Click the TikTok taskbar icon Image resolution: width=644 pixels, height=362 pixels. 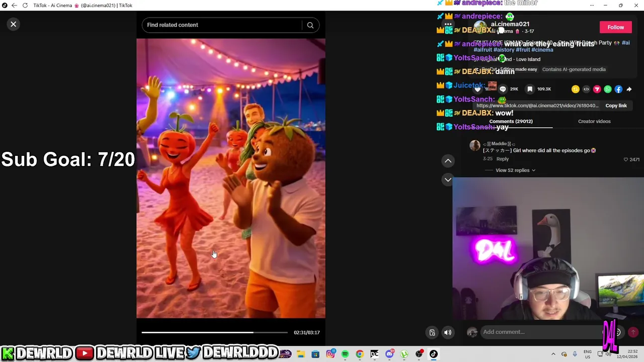point(434,354)
